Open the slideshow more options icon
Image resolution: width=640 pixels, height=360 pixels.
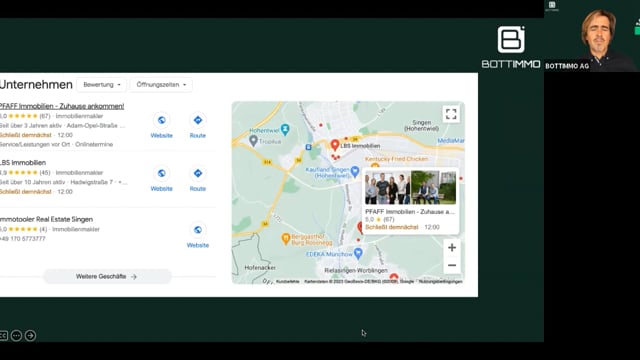(16, 336)
